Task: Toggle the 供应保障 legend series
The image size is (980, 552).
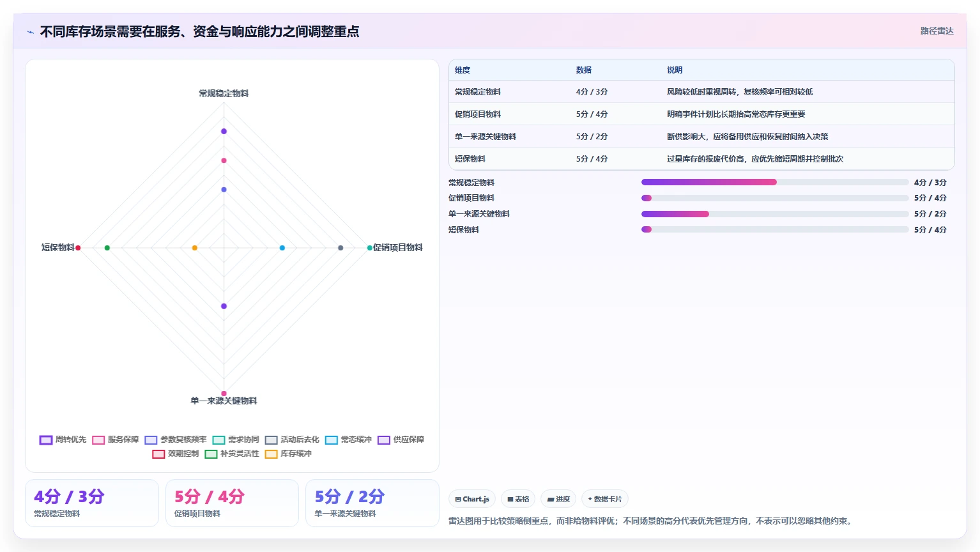Action: (x=401, y=440)
